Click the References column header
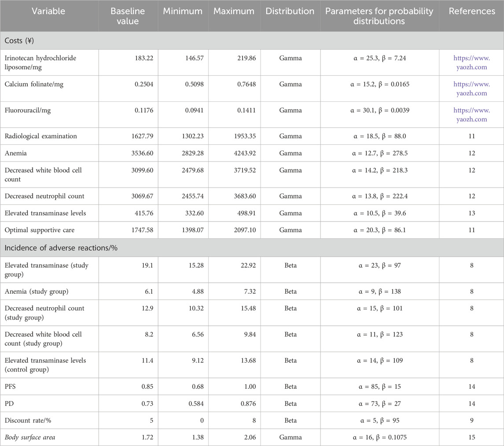The image size is (504, 446). (471, 11)
